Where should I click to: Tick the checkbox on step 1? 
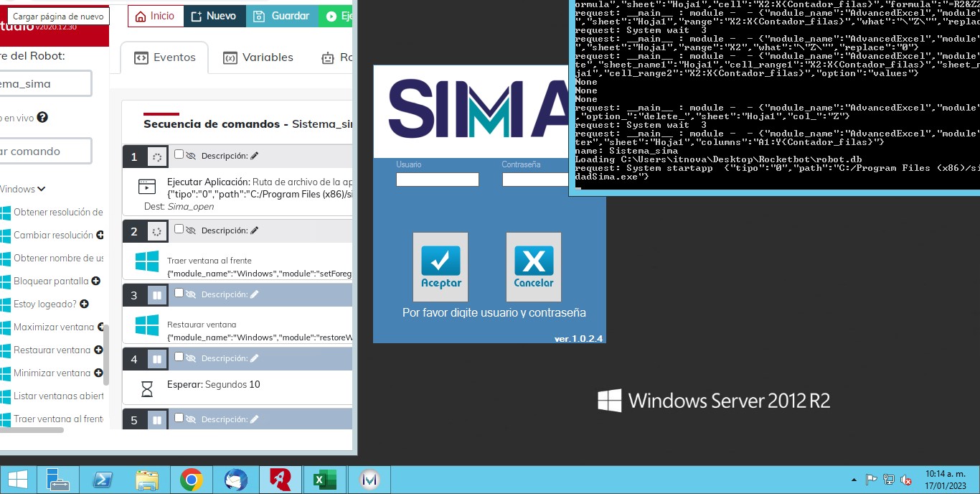click(179, 154)
